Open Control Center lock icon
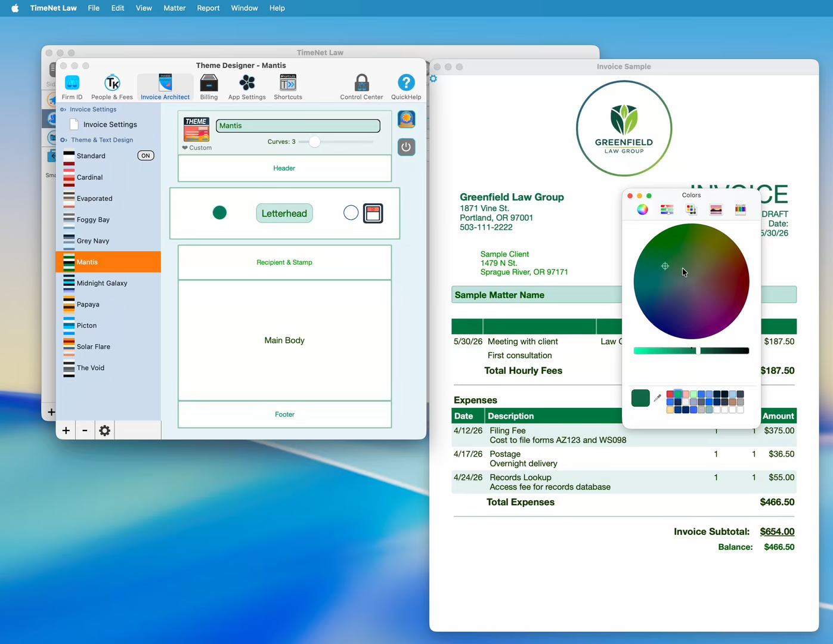Screen dimensions: 833x644 click(361, 87)
